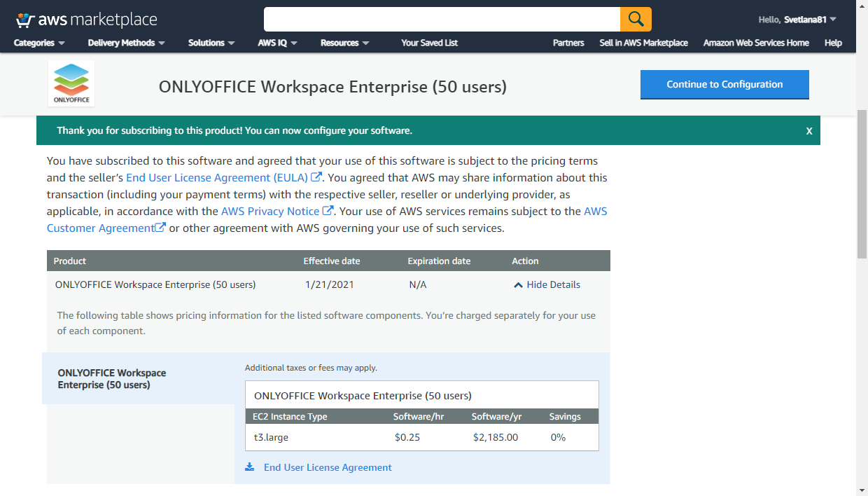The height and width of the screenshot is (496, 868).
Task: Dismiss the green thank-you banner with X
Action: click(809, 131)
